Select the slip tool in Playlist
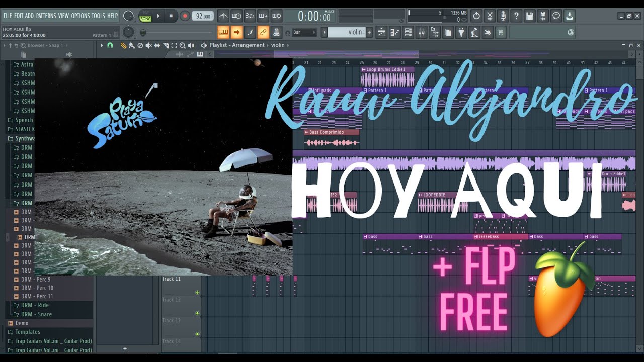This screenshot has height=362, width=644. click(x=157, y=45)
